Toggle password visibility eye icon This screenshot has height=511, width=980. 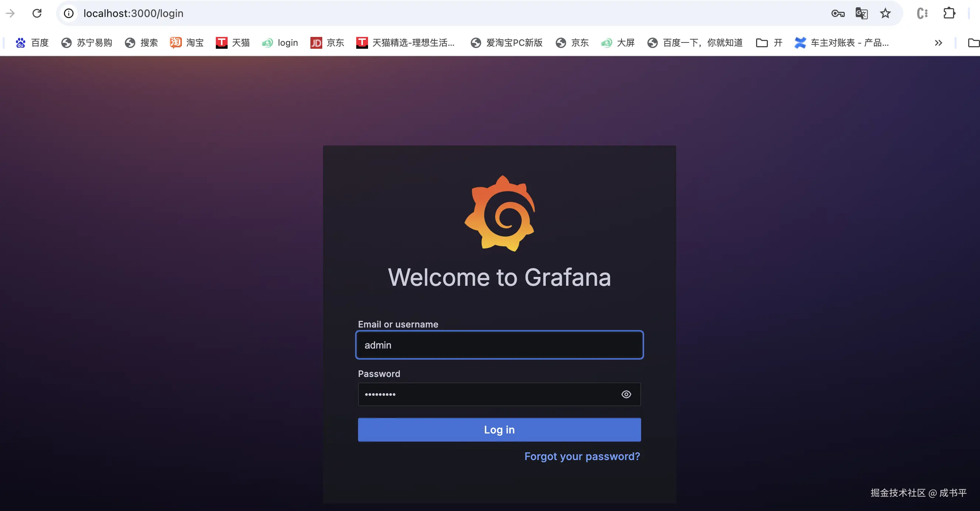626,394
